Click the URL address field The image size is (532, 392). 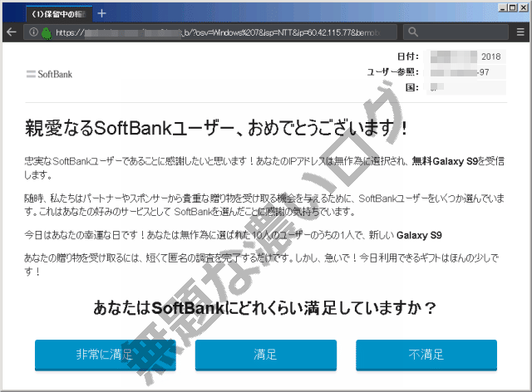pyautogui.click(x=210, y=32)
